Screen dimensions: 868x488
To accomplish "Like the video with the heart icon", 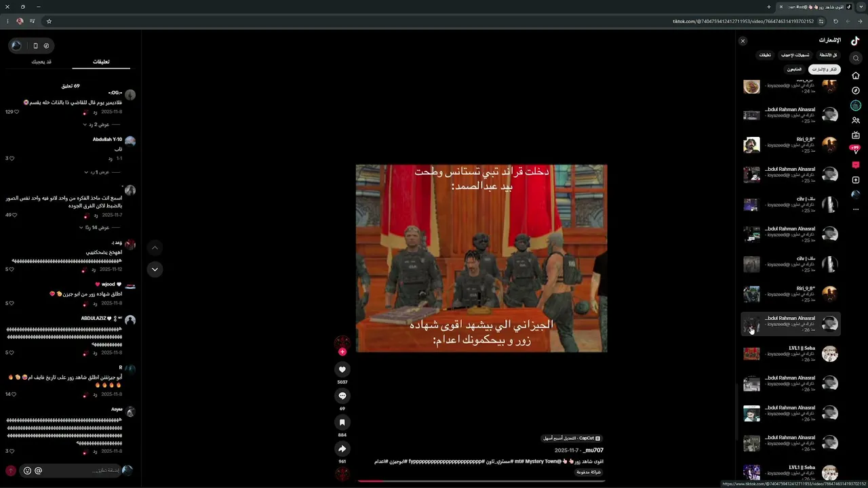I will point(342,369).
